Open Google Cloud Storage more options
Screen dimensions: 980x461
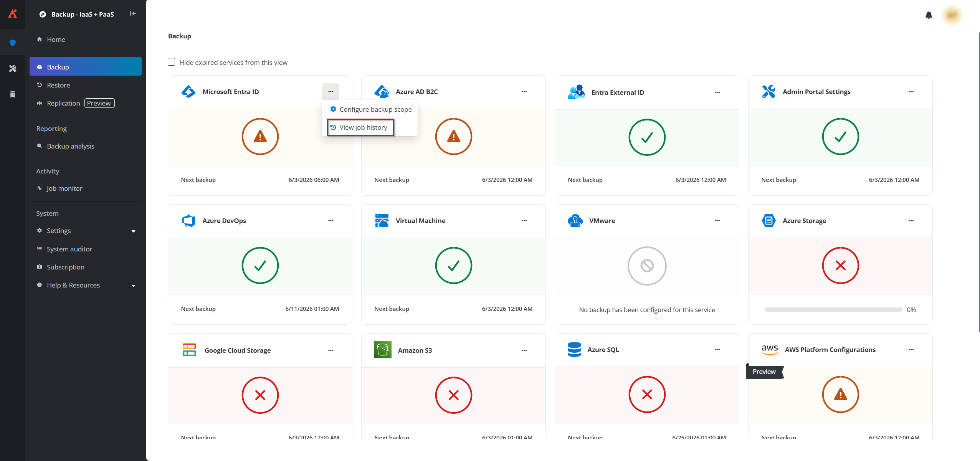click(331, 350)
